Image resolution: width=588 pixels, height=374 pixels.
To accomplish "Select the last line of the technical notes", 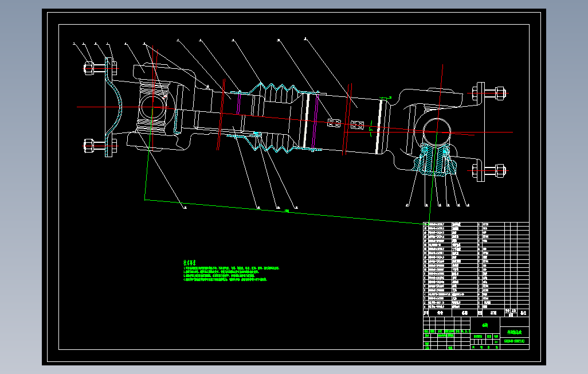I will coord(225,280).
